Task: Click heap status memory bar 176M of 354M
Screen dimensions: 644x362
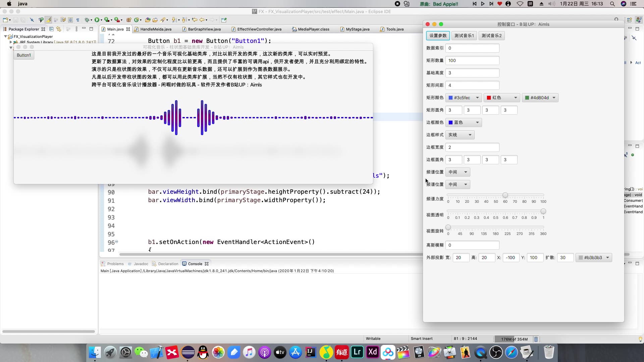Action: tap(514, 339)
